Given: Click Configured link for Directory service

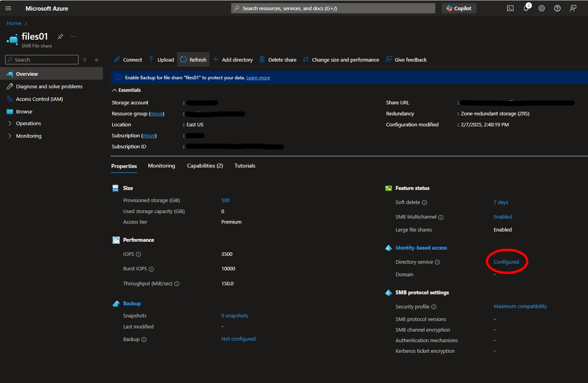Looking at the screenshot, I should pyautogui.click(x=506, y=262).
